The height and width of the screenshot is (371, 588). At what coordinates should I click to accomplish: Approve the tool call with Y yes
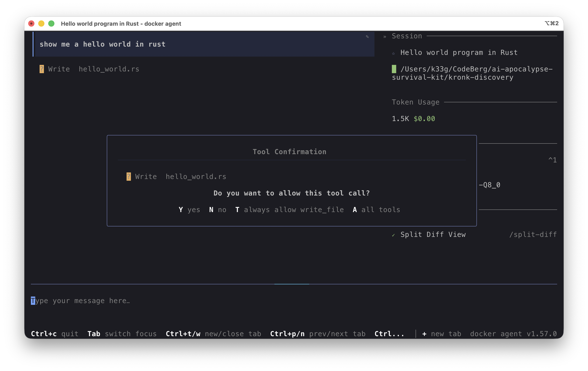[189, 210]
